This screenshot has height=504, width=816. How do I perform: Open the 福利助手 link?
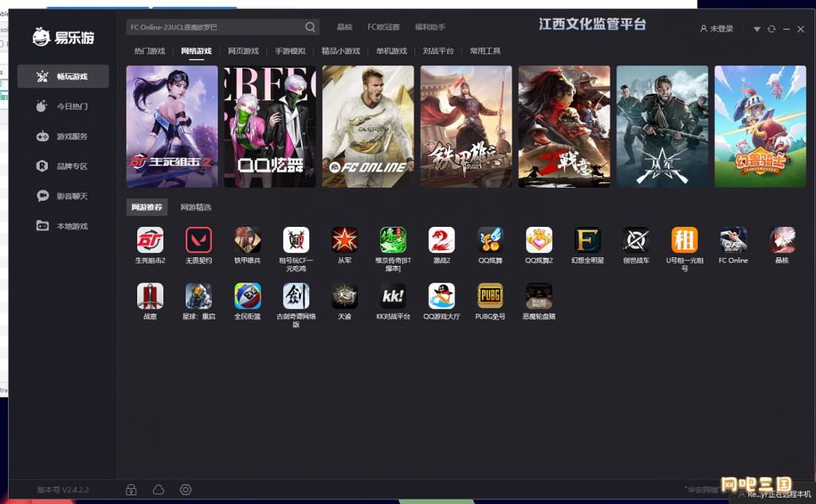click(430, 27)
